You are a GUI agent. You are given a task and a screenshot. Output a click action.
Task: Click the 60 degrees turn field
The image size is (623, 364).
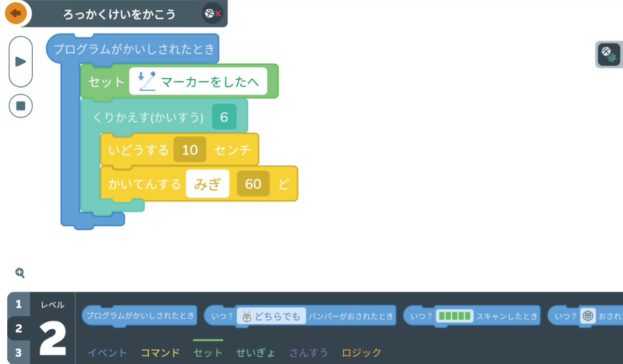click(x=253, y=184)
